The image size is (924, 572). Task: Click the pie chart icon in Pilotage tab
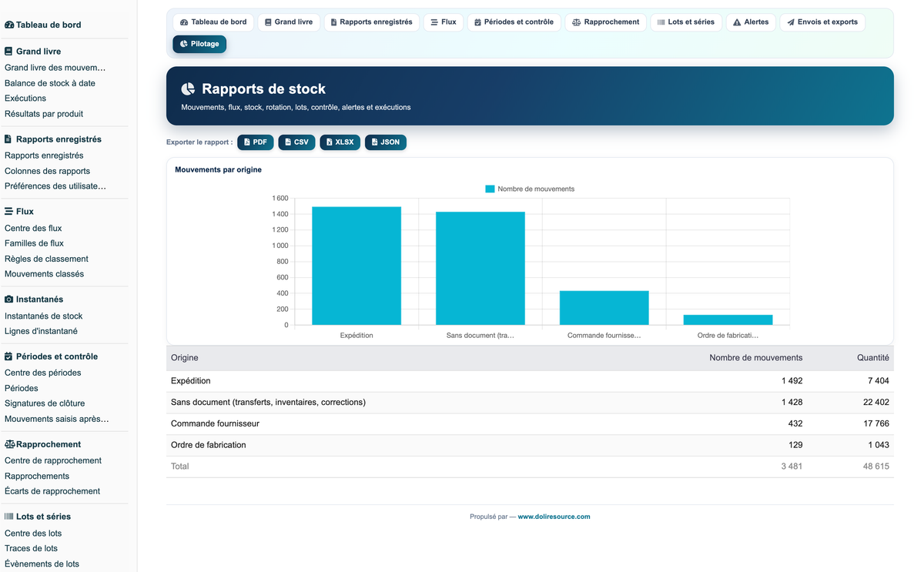pos(183,44)
